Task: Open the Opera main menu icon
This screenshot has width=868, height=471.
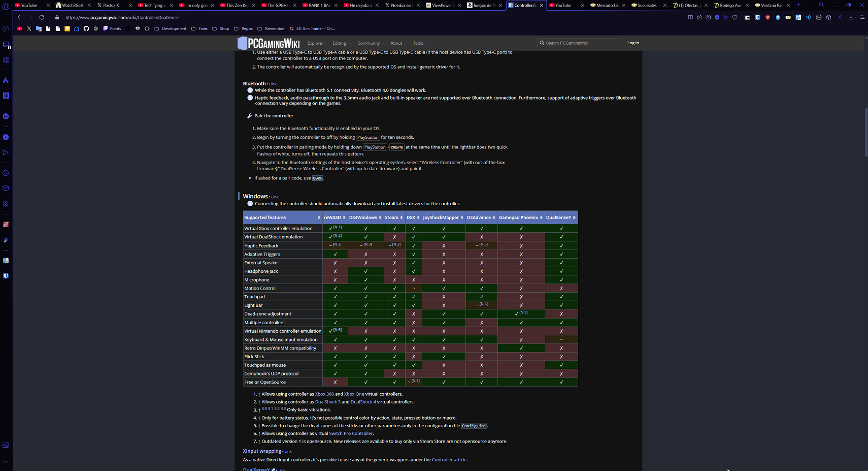Action: point(6,7)
